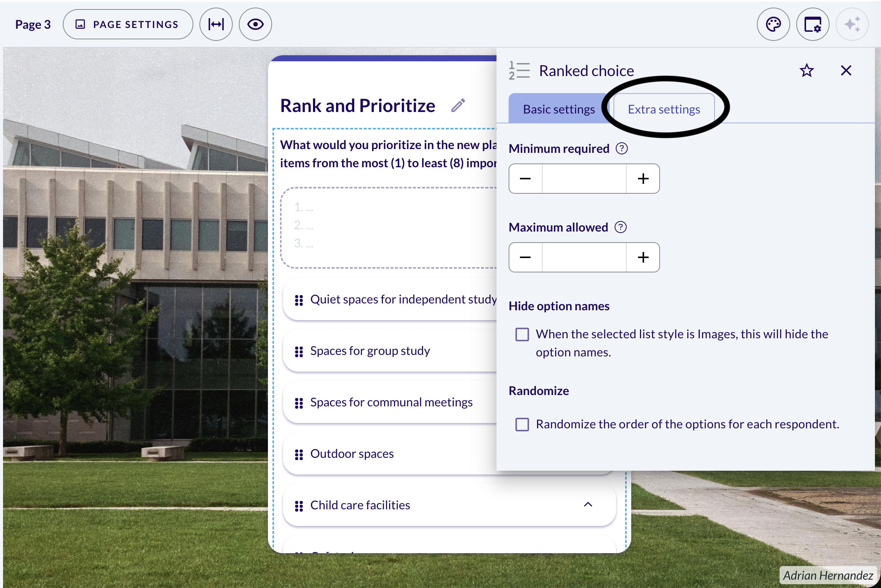Click the empty ranking drop area
Screen dimensions: 881x588
pyautogui.click(x=389, y=228)
